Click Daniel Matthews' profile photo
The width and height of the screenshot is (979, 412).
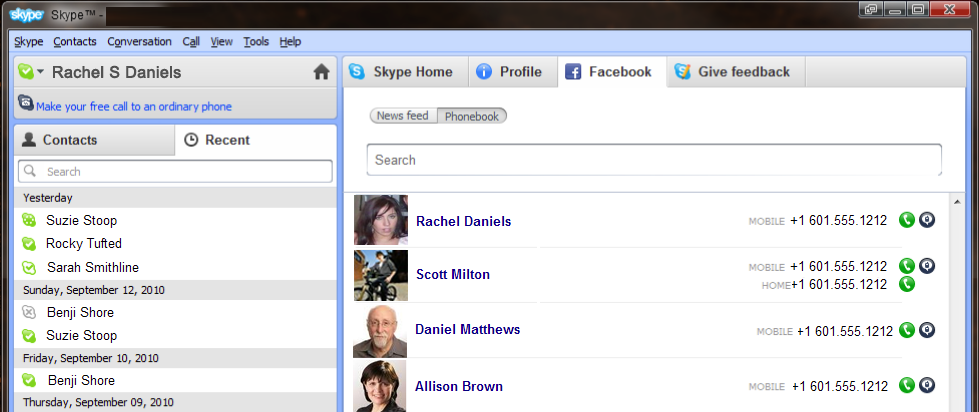pos(380,331)
